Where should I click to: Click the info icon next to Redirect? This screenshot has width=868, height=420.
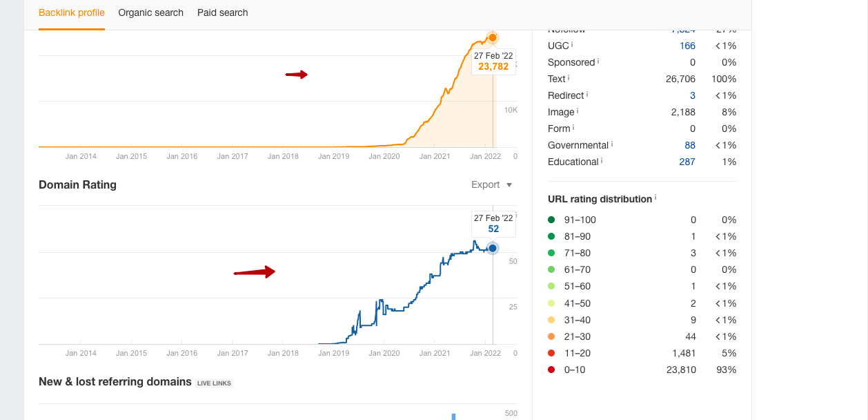click(x=587, y=94)
